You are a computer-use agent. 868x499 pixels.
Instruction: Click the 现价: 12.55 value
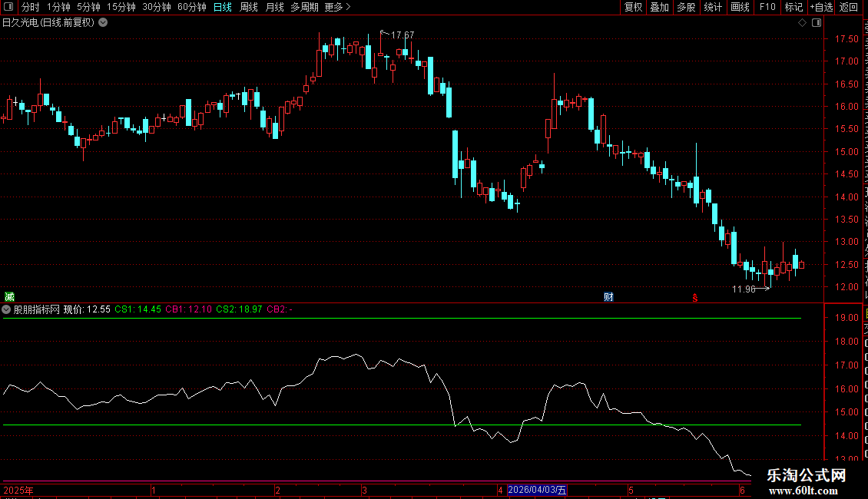[x=87, y=309]
